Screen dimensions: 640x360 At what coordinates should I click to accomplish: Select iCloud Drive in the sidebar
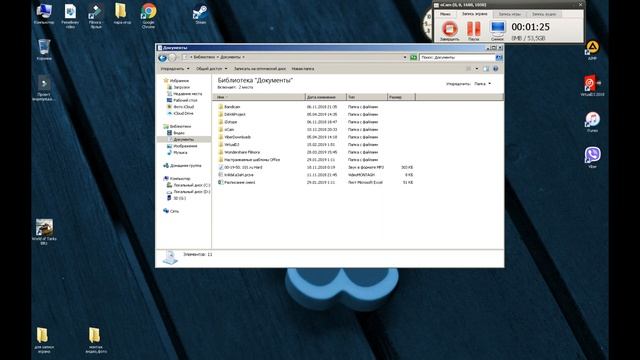(180, 113)
